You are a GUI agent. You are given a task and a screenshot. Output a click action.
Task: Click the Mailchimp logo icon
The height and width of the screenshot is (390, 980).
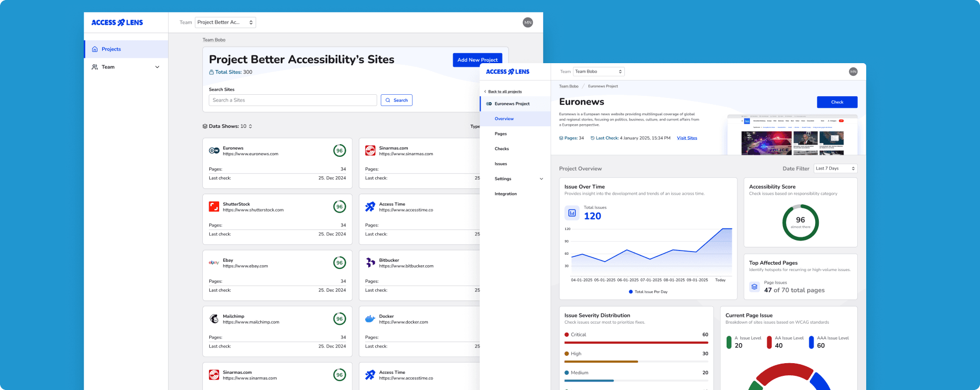(x=214, y=319)
